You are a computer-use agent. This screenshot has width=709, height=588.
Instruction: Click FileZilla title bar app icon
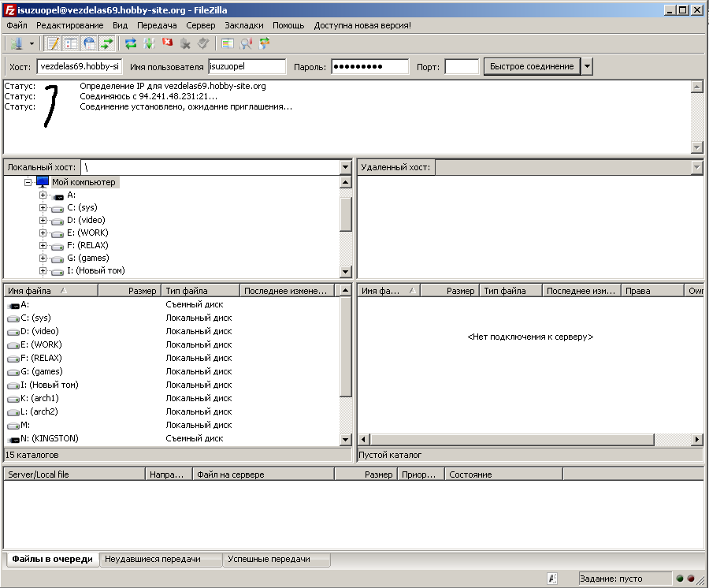click(x=9, y=10)
